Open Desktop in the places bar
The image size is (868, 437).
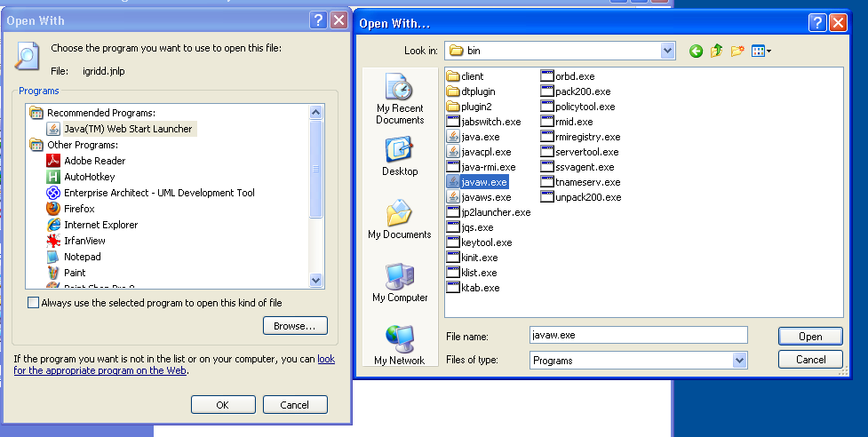click(x=400, y=156)
